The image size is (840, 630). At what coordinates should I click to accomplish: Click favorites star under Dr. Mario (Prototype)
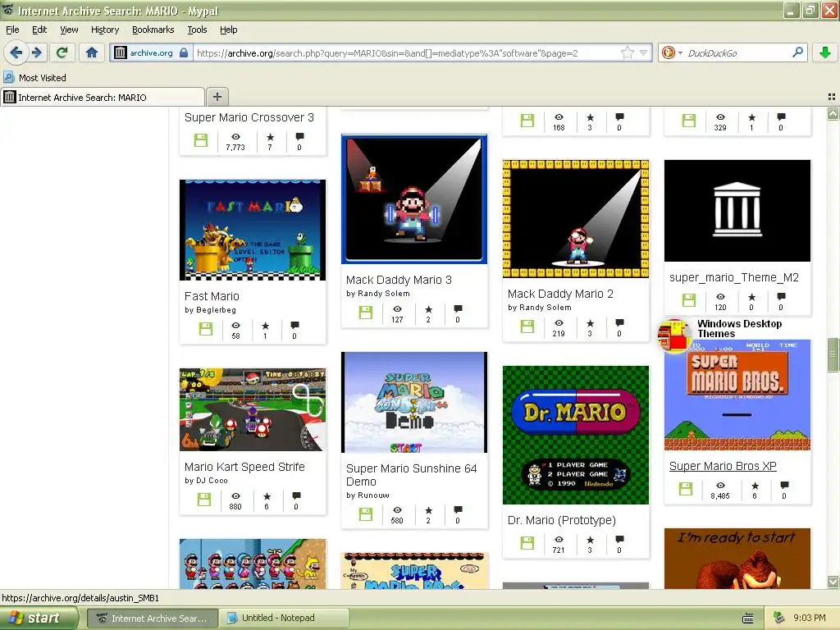[x=590, y=539]
